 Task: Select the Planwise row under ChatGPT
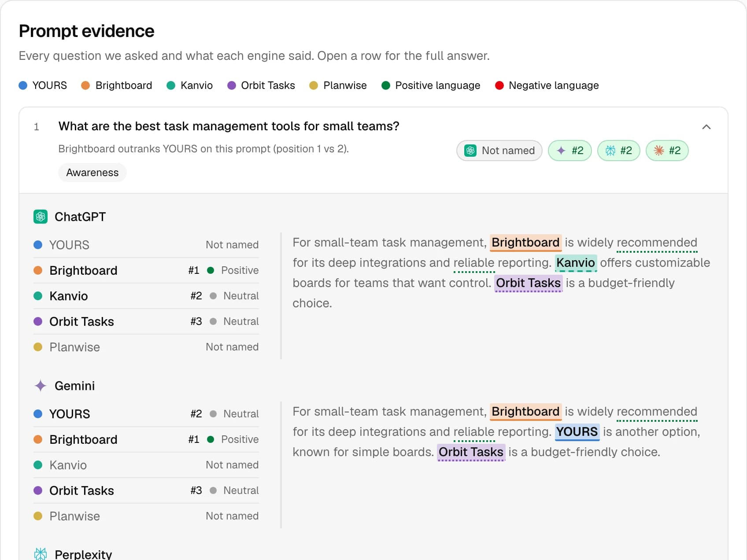(x=146, y=347)
